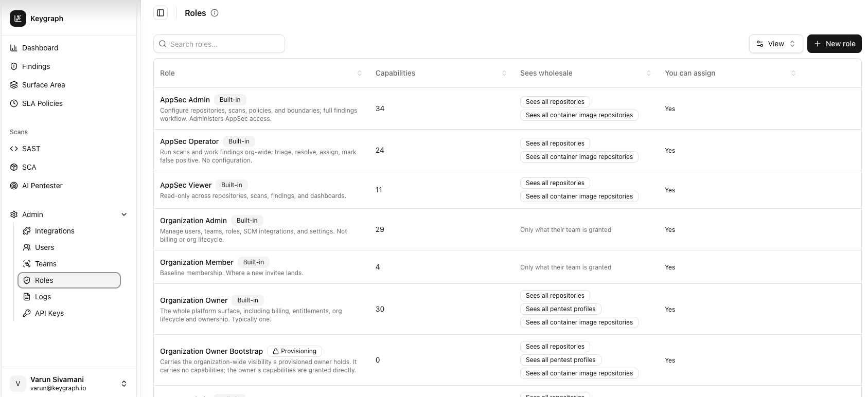The image size is (868, 397).
Task: Click the Teams group icon
Action: (x=27, y=264)
